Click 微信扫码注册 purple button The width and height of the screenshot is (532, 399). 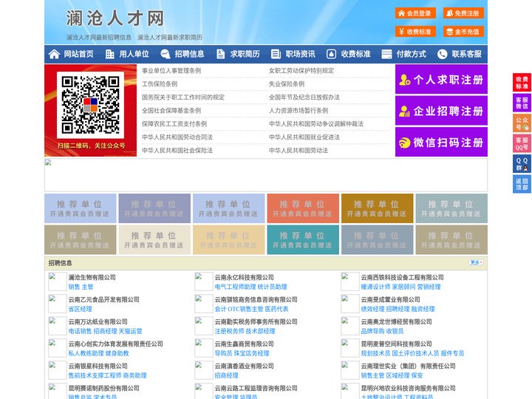pos(441,142)
